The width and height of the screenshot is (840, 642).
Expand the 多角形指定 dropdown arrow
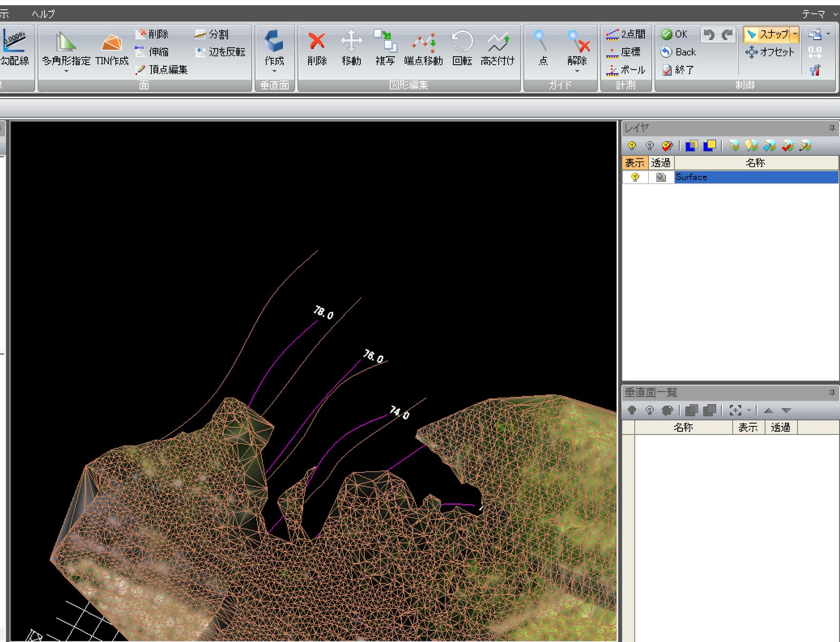click(x=66, y=71)
